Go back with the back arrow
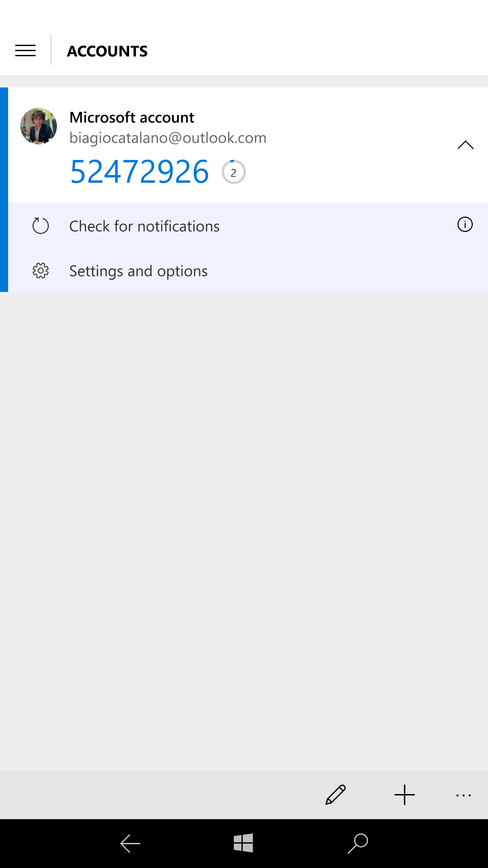This screenshot has height=868, width=488. pos(130,843)
